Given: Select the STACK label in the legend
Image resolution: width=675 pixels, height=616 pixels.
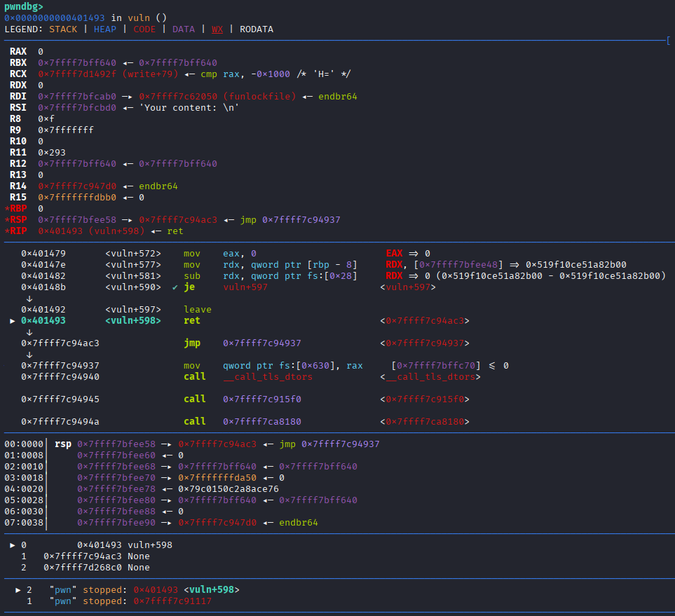Looking at the screenshot, I should pyautogui.click(x=63, y=29).
